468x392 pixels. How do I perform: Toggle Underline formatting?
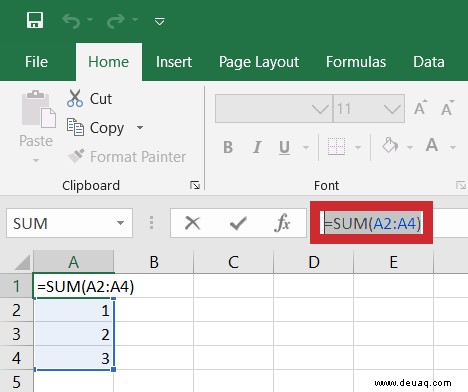284,147
